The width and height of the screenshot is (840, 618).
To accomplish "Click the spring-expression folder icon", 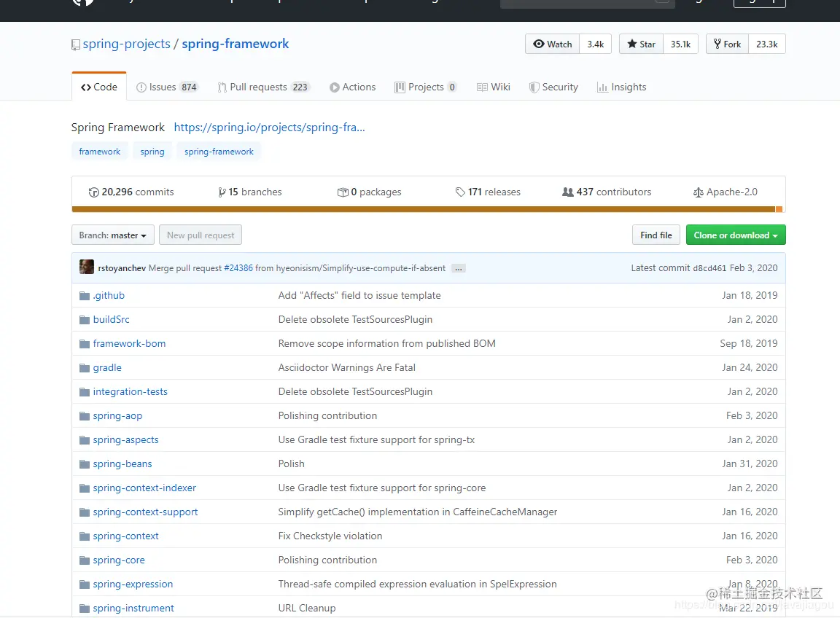I will 85,584.
